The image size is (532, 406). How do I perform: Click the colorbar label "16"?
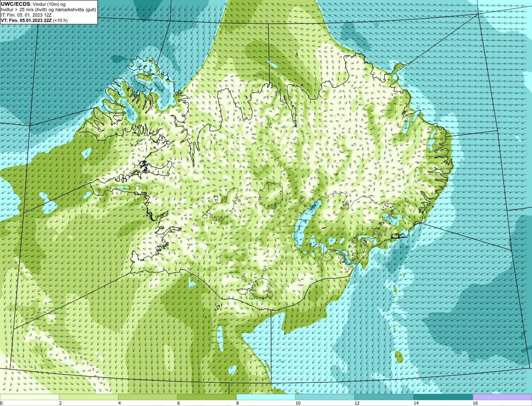(x=475, y=403)
